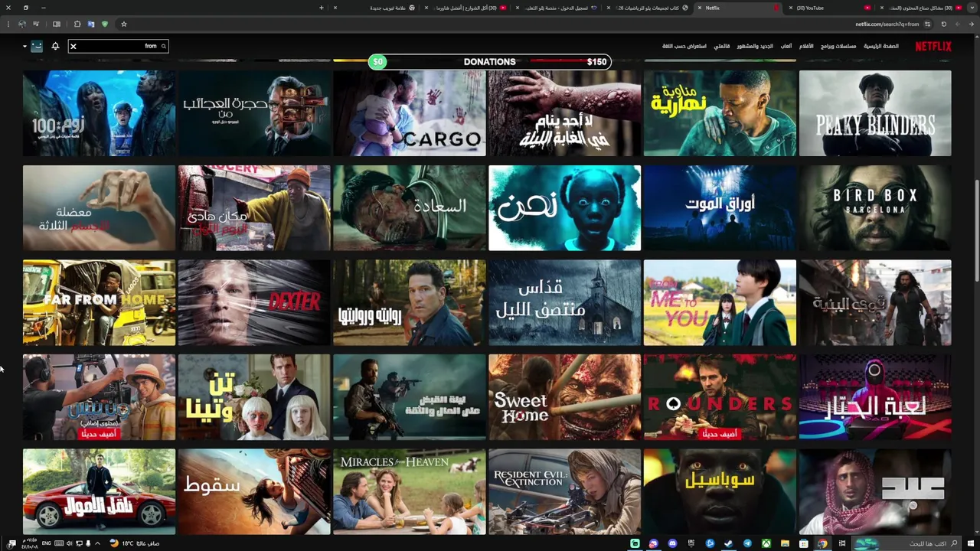Open Resident Evil: Extinction thumbnail

coord(564,491)
